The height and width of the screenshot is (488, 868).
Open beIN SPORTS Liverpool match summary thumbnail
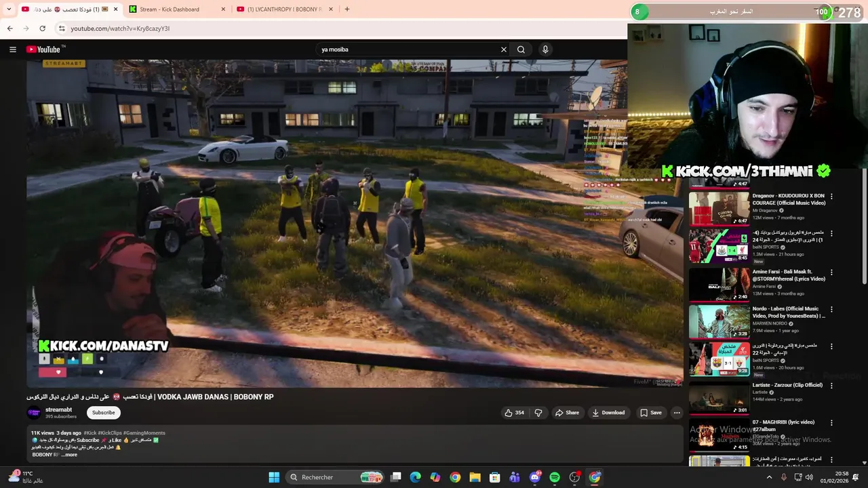point(719,246)
